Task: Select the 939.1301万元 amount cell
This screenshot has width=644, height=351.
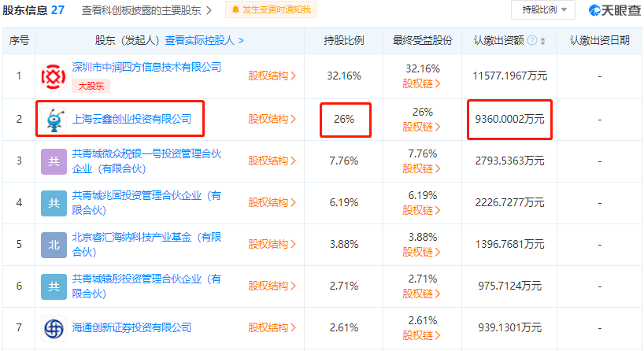Action: pos(509,328)
